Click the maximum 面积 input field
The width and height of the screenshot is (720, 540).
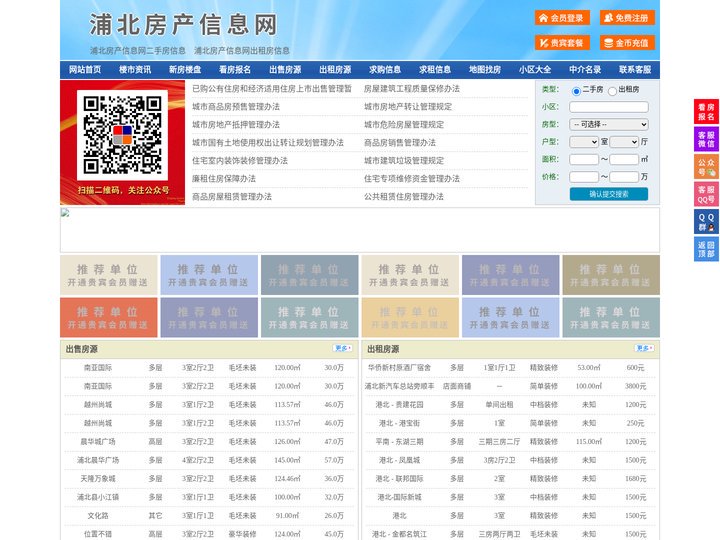pos(624,159)
